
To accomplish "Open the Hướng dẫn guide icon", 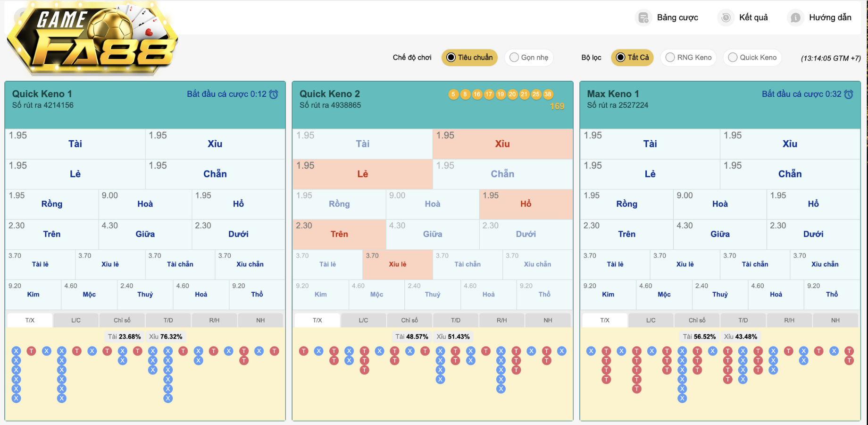I will [795, 18].
